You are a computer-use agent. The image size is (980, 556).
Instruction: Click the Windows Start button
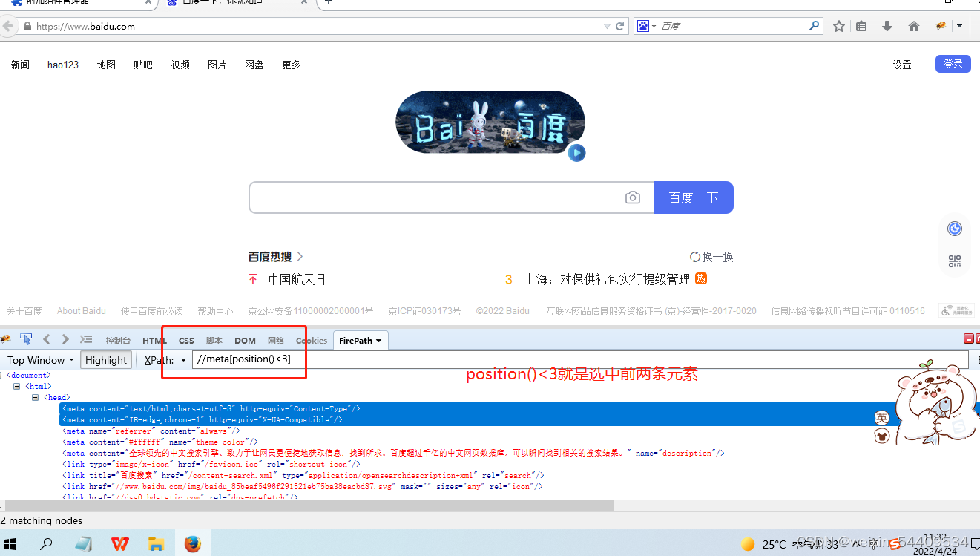tap(11, 544)
